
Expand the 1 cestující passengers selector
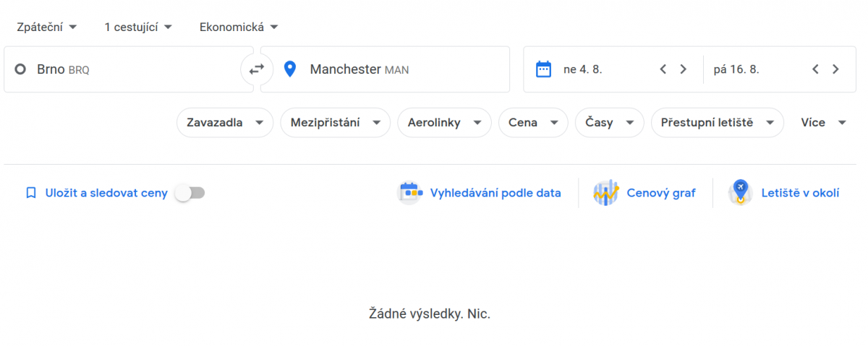(137, 27)
